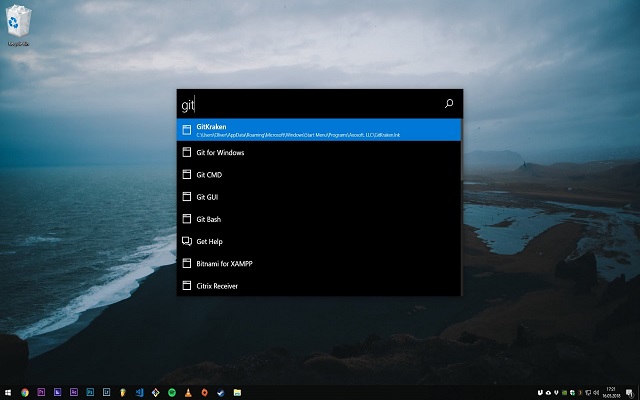Click the magnifier search icon in launcher
The width and height of the screenshot is (640, 400).
449,104
